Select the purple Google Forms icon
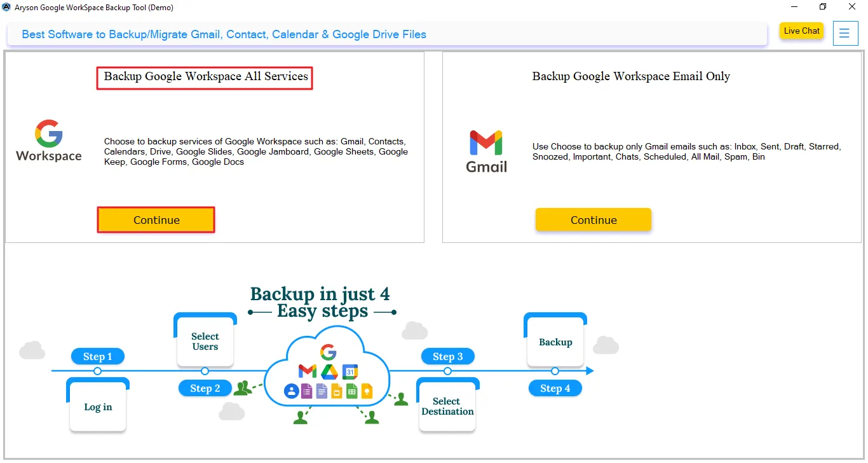Image resolution: width=868 pixels, height=463 pixels. (x=306, y=391)
